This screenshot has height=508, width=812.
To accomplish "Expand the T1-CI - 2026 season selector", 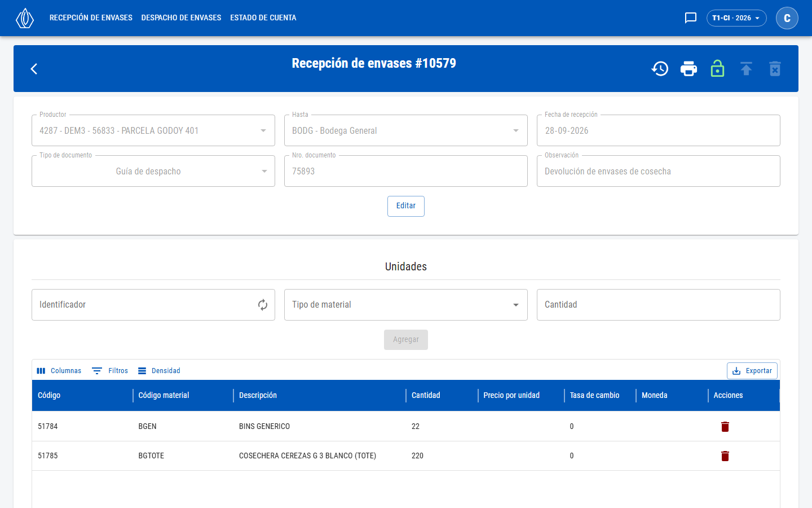I will pos(736,18).
